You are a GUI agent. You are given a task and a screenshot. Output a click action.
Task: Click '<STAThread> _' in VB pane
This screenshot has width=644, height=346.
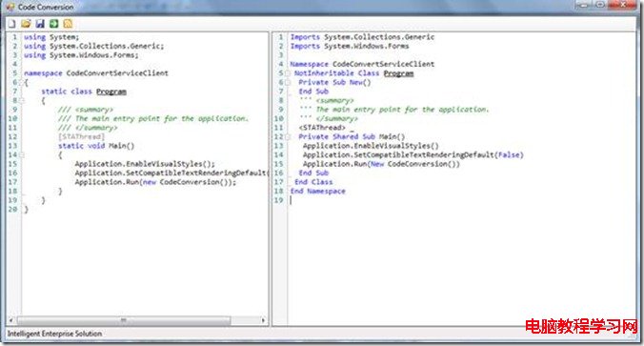pyautogui.click(x=326, y=128)
